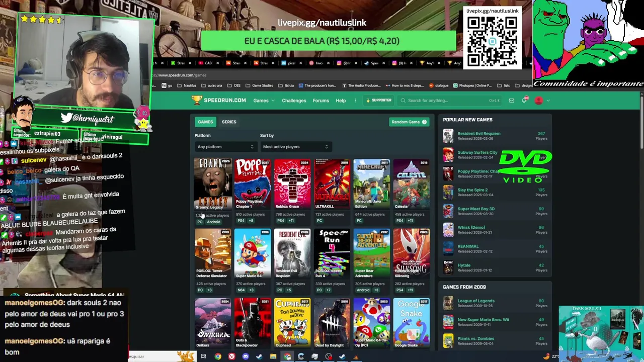Screen dimensions: 644x362
Task: Open the Poppy Playtime: Chapter 1 cover
Action: tap(253, 184)
